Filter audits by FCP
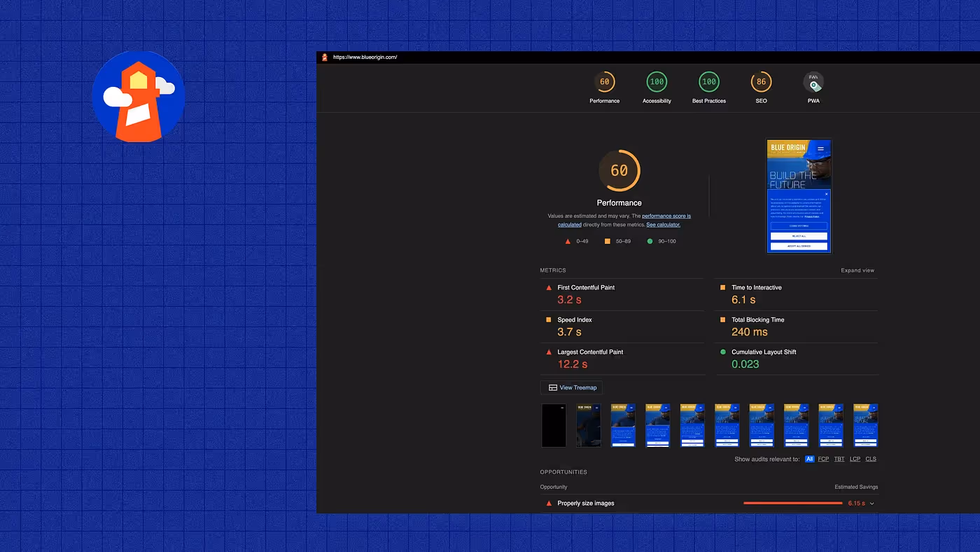Screen dimensions: 980x552 [823, 460]
